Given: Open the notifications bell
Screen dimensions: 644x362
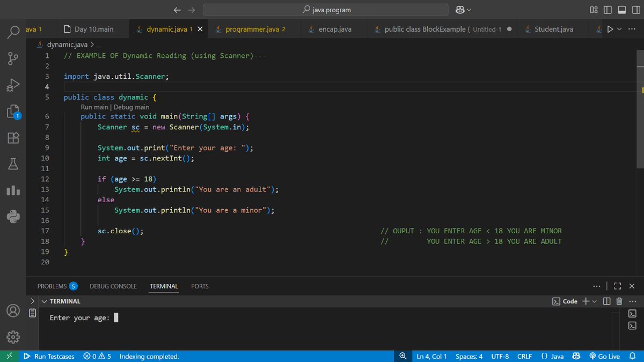Looking at the screenshot, I should pos(632,356).
